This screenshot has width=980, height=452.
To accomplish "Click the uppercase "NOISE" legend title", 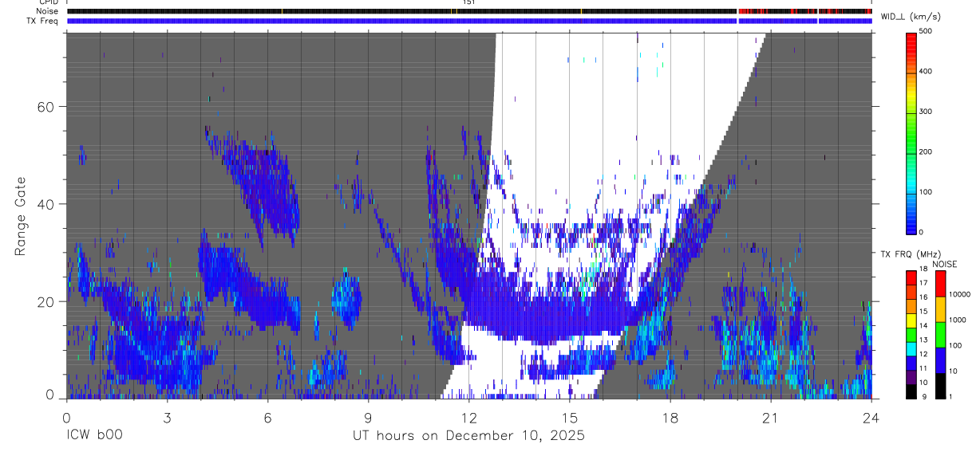I will point(944,265).
